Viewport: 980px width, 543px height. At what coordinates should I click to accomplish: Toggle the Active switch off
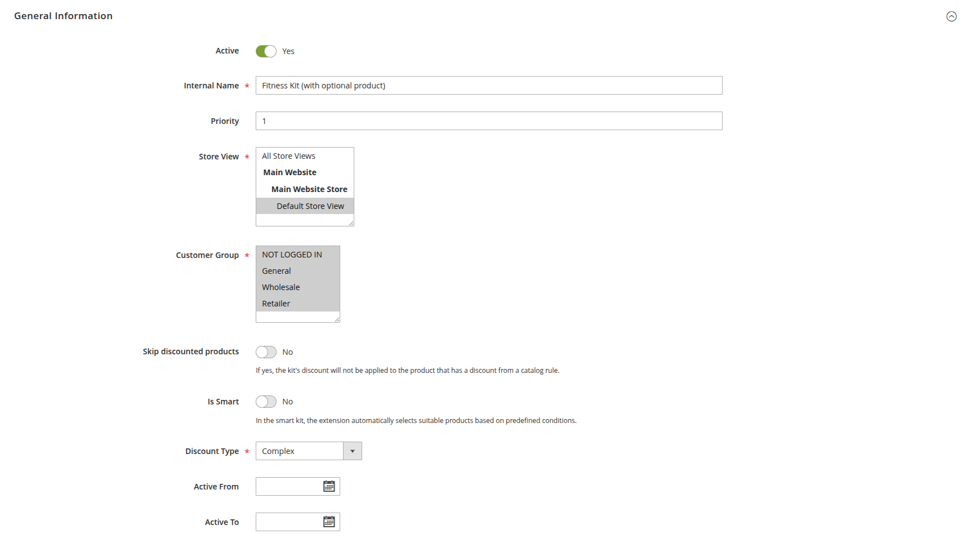point(266,51)
